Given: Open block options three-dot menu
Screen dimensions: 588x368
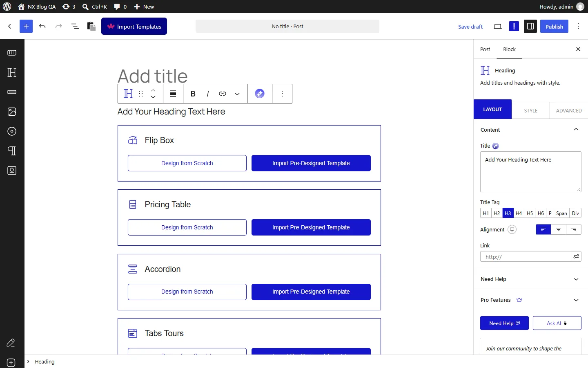Looking at the screenshot, I should 282,94.
